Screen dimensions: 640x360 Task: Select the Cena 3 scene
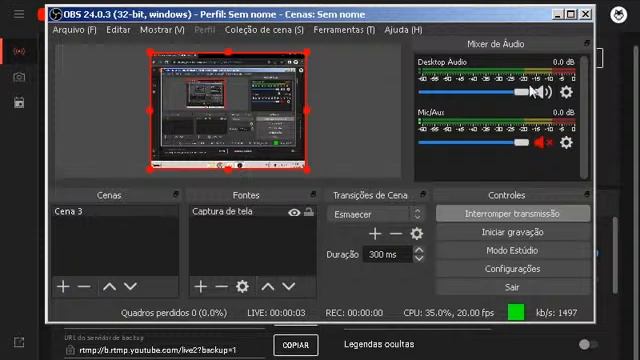115,211
